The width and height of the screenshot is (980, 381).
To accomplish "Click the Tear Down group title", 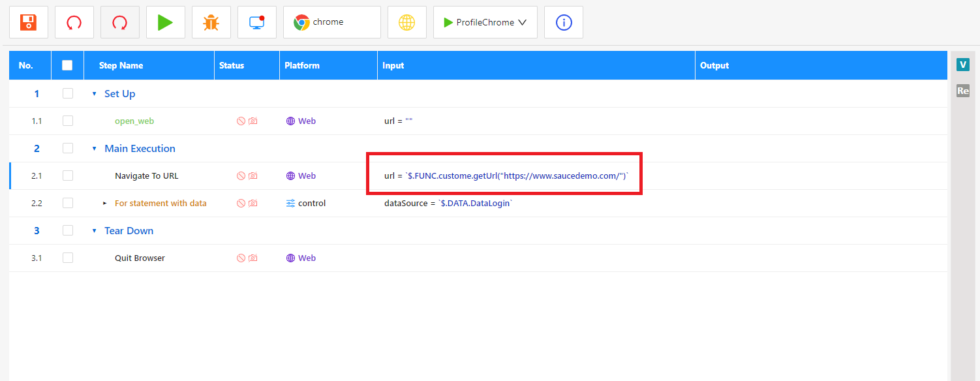I will [x=129, y=230].
